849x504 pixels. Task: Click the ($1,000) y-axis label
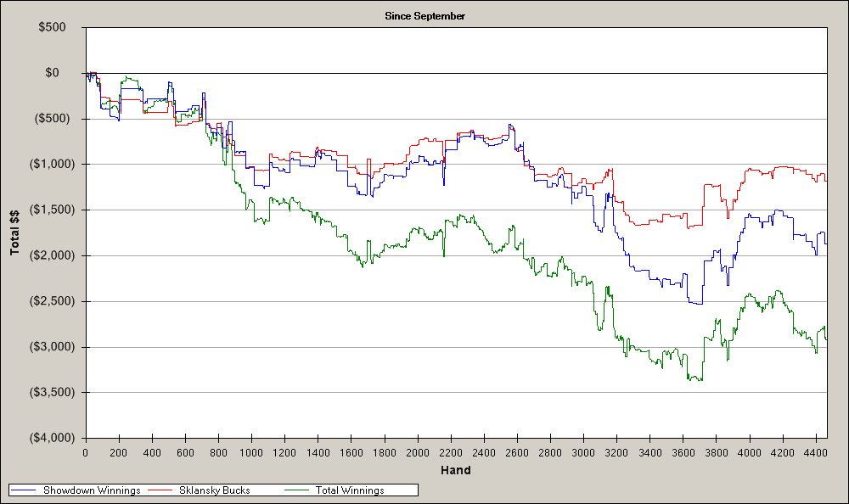coord(53,165)
